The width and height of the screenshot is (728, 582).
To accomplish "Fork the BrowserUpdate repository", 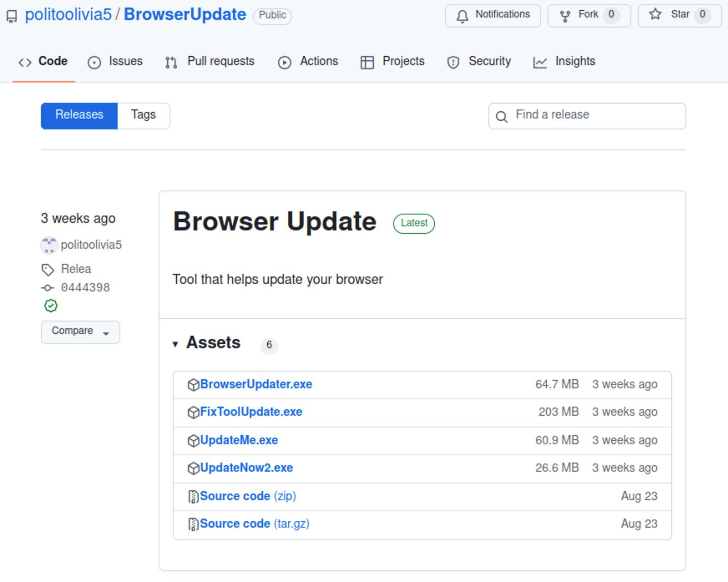I will 589,15.
